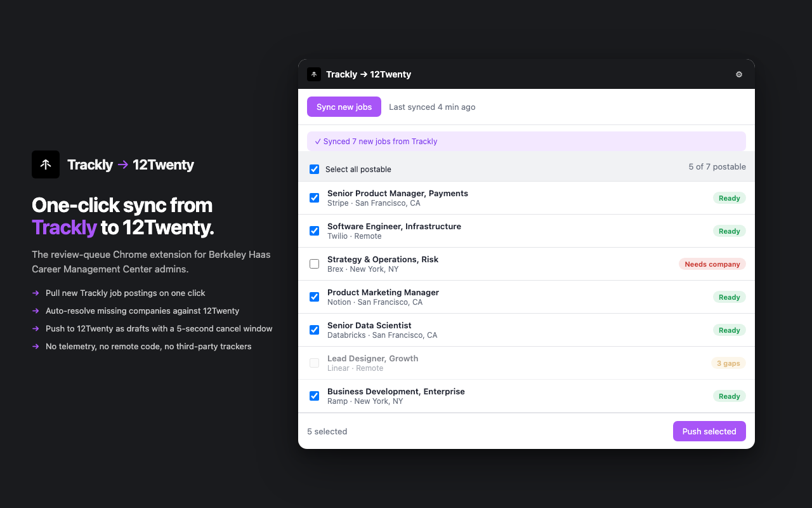Uncheck the Senior Product Manager, Payments job

pyautogui.click(x=314, y=197)
